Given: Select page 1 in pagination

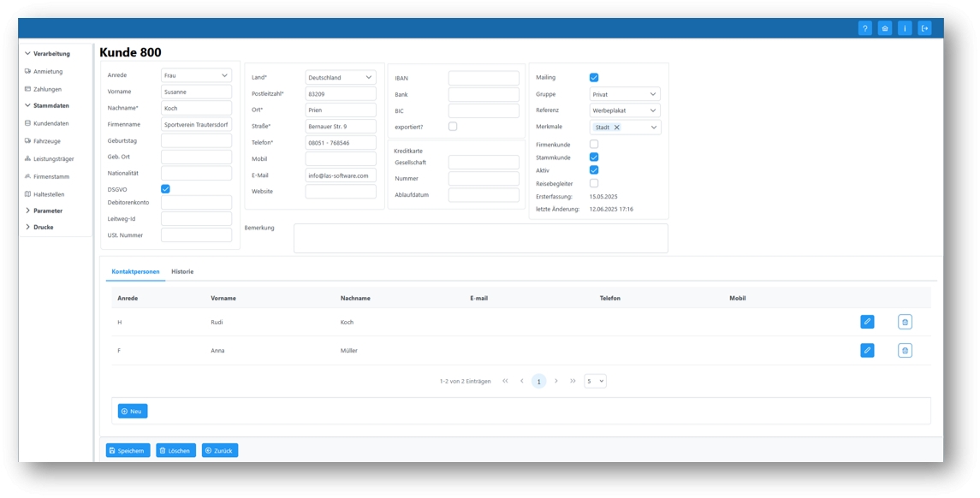Looking at the screenshot, I should click(538, 381).
